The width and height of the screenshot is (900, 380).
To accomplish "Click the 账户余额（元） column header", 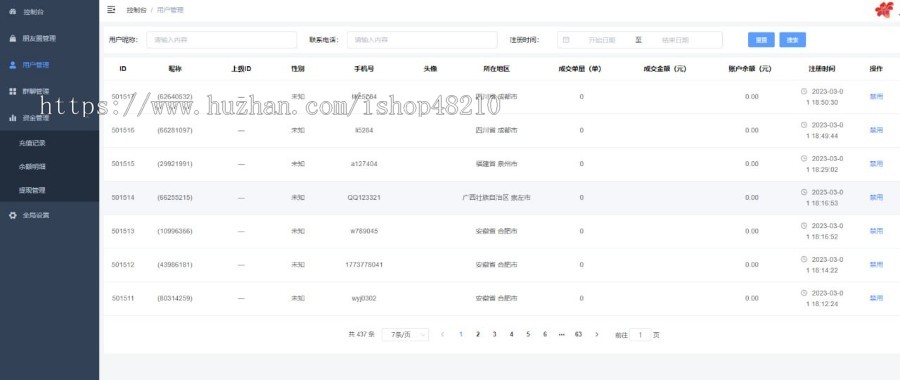I will pos(750,69).
